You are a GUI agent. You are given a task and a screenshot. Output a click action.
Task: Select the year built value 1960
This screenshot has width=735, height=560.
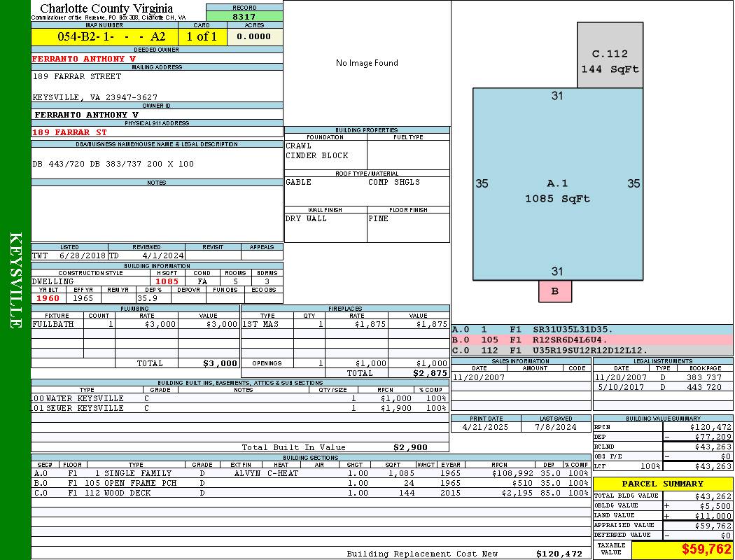pos(48,298)
